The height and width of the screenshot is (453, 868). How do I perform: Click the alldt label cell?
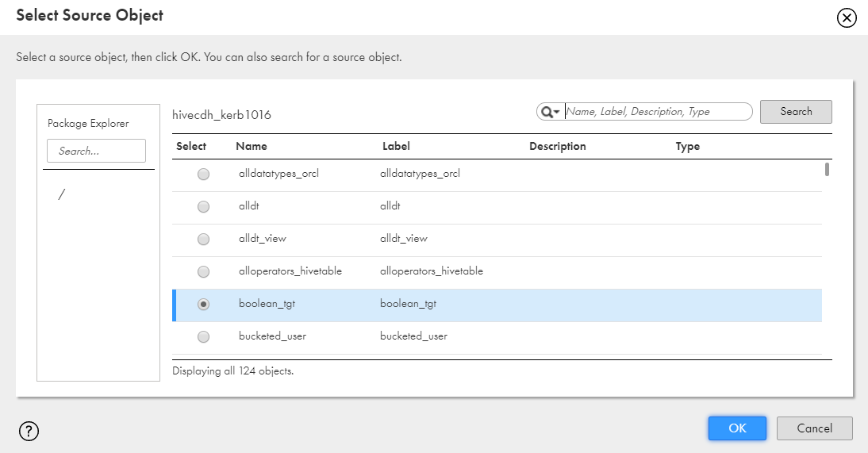point(390,206)
